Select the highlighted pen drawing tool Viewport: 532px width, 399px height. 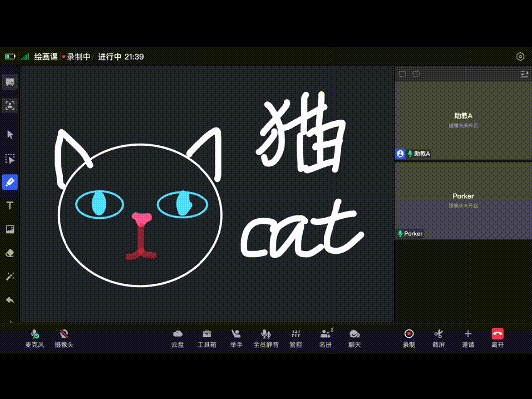[x=10, y=182]
